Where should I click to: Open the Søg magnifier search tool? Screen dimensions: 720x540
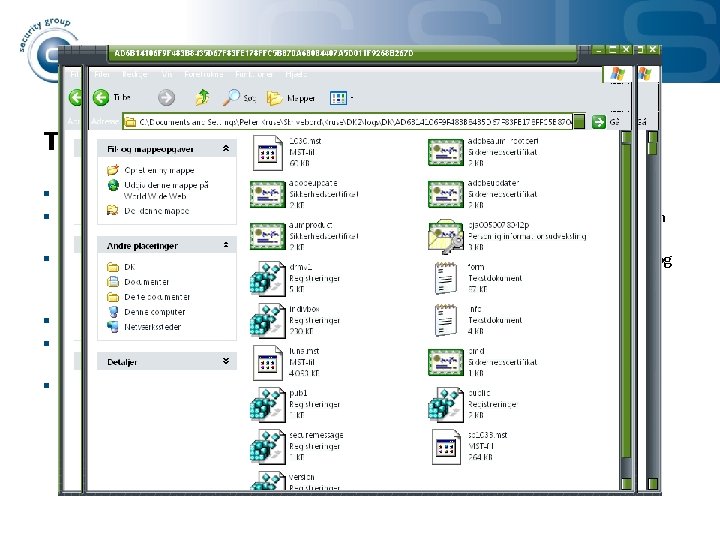tap(231, 97)
